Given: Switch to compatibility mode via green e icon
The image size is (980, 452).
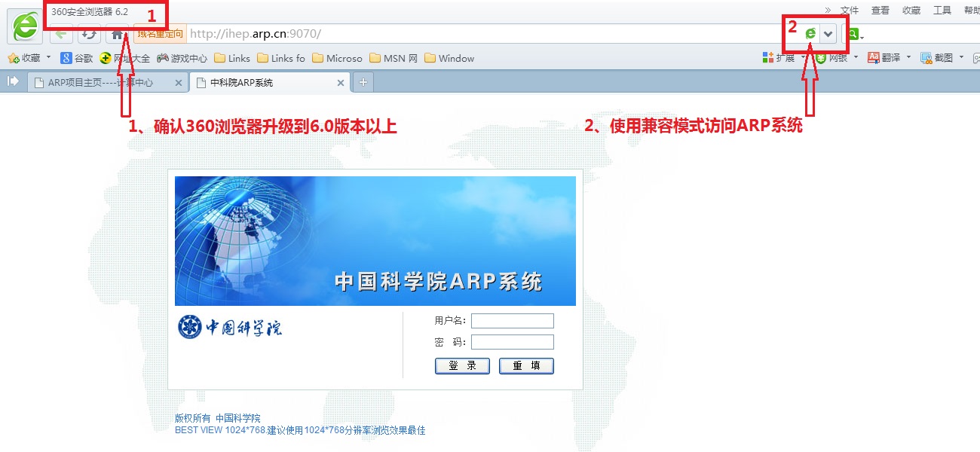Looking at the screenshot, I should (x=810, y=34).
